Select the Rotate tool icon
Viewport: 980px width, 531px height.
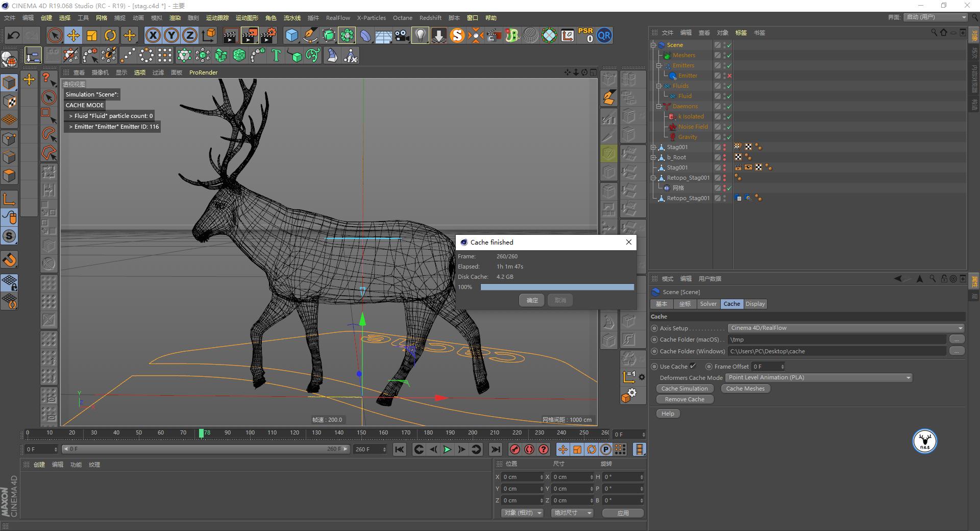click(110, 35)
